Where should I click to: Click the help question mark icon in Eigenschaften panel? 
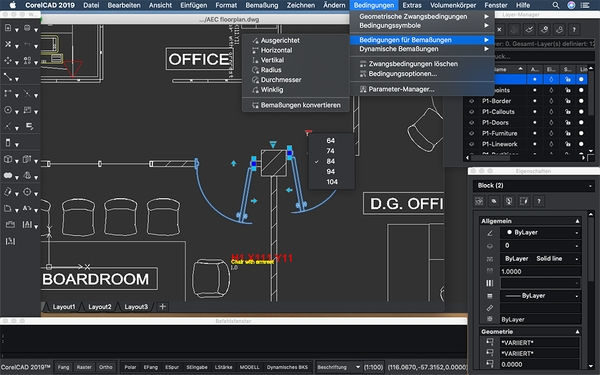tap(539, 201)
